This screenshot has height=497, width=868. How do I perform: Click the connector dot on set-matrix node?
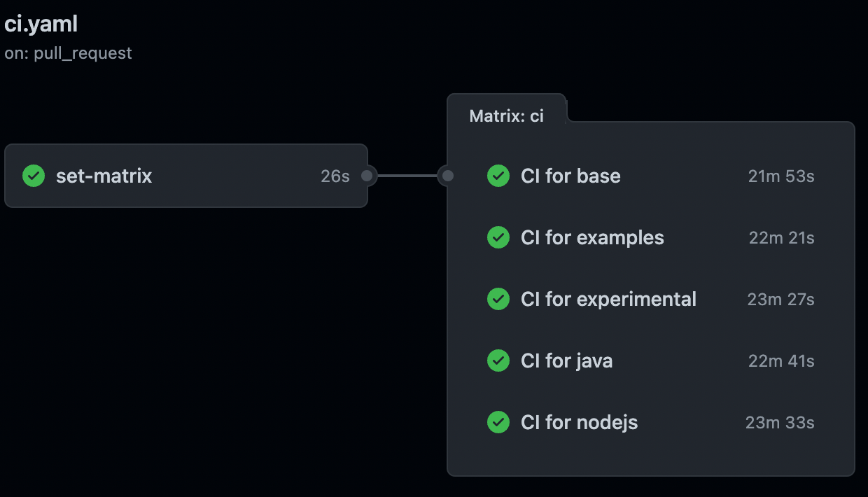pyautogui.click(x=367, y=176)
